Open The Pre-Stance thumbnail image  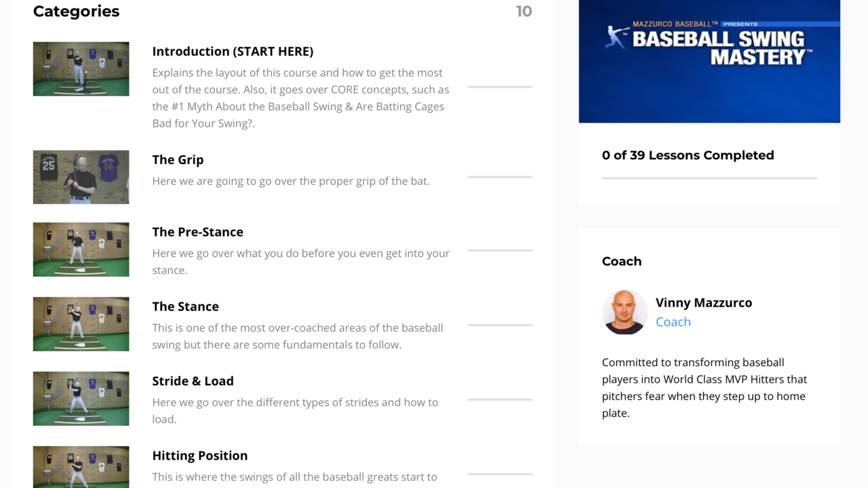tap(81, 249)
